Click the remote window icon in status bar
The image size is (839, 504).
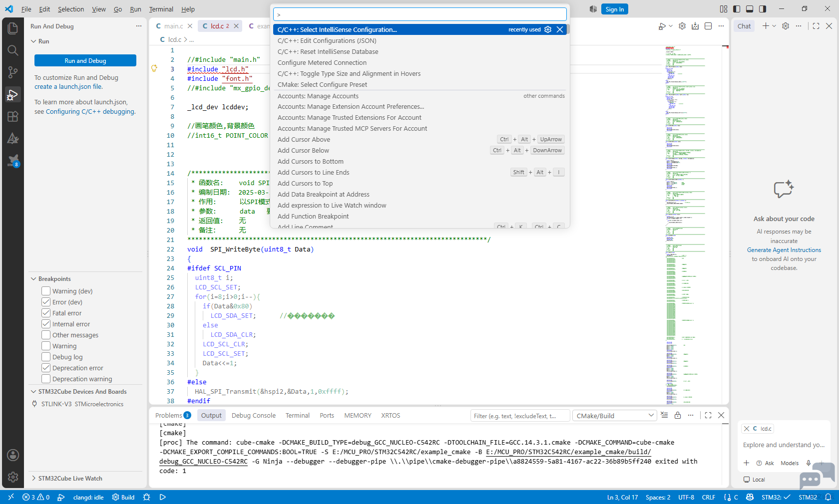[x=11, y=497]
